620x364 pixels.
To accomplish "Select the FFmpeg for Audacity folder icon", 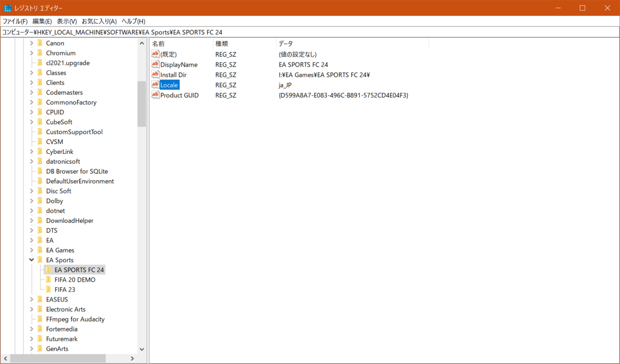I will pyautogui.click(x=40, y=319).
